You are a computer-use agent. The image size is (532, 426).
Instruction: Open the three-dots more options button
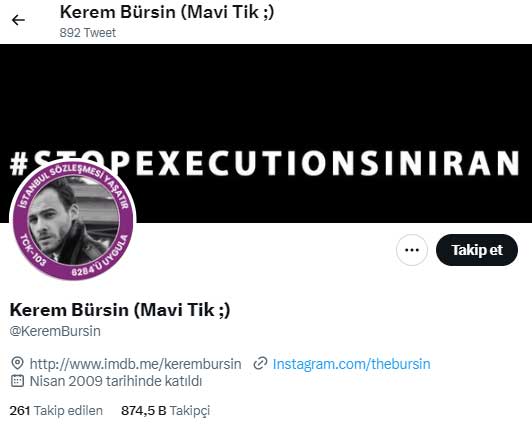pos(412,250)
